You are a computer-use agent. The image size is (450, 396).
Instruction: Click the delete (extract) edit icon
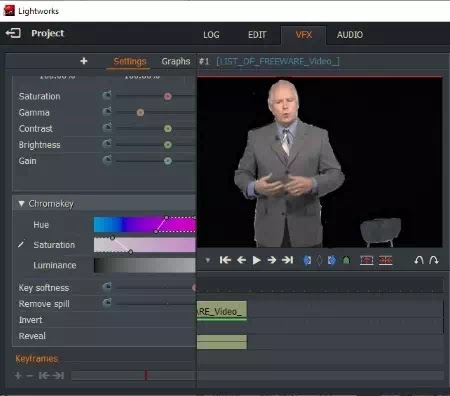click(385, 260)
